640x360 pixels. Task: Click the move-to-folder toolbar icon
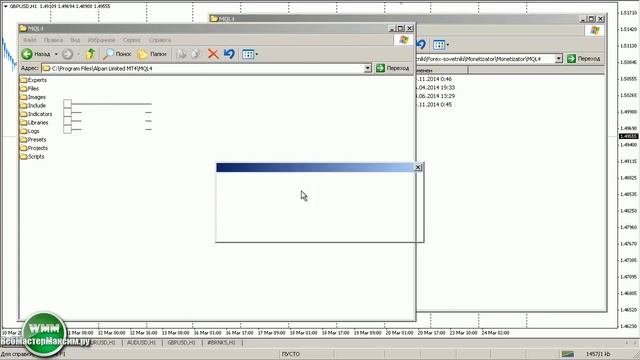(181, 54)
